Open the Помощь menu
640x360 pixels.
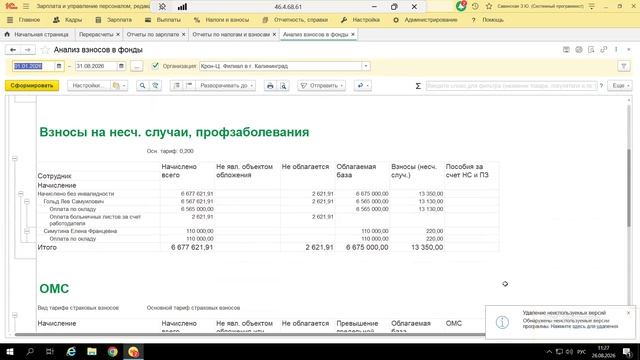pyautogui.click(x=487, y=20)
